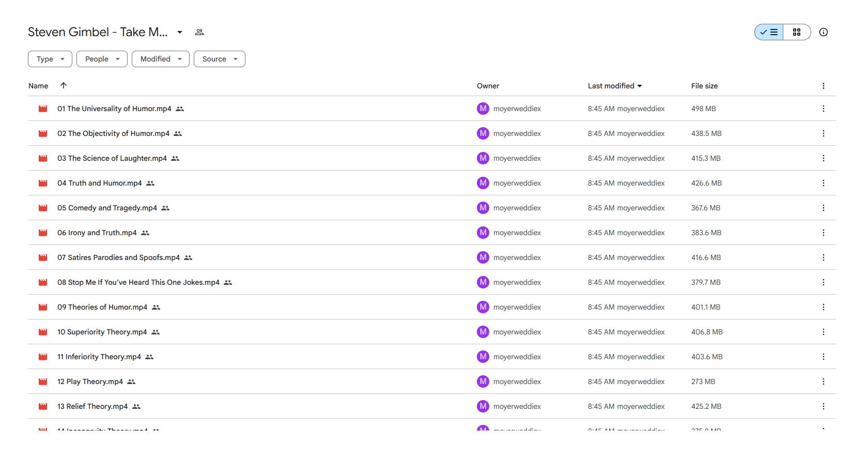Click shared icon next to 08 Stop Me If You've Heard
The width and height of the screenshot is (868, 459).
[228, 282]
